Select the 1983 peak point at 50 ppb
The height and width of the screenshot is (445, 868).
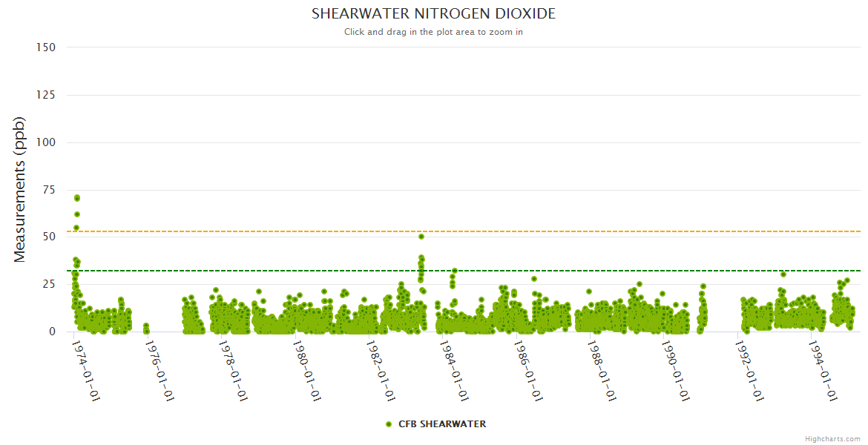click(421, 237)
